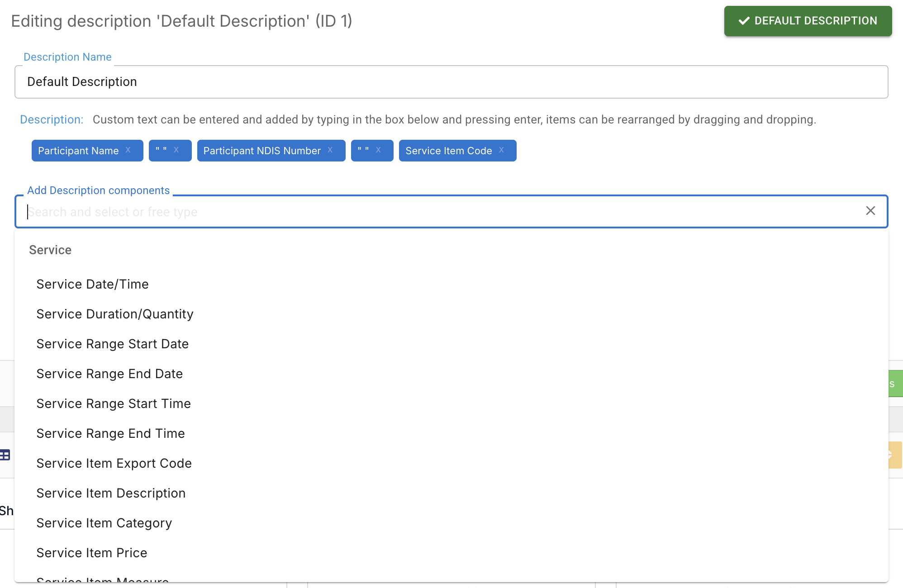This screenshot has height=588, width=903.
Task: Remove the Participant NDIS Number chip
Action: tap(330, 150)
